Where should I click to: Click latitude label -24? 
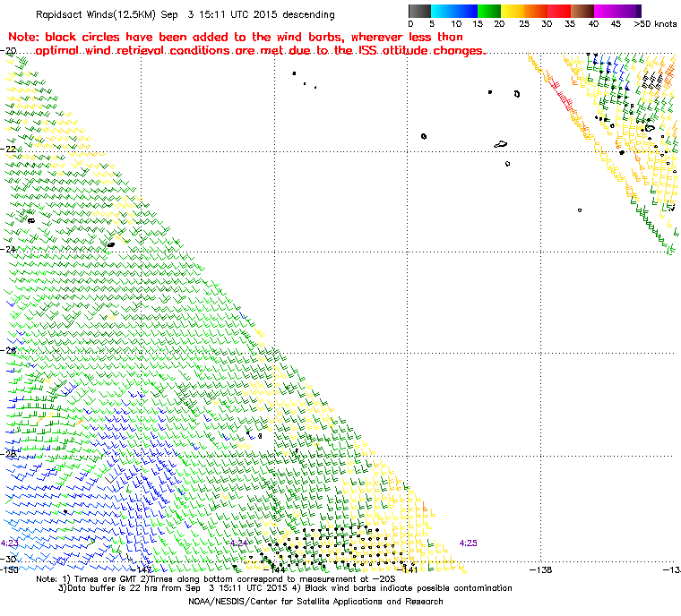8,249
